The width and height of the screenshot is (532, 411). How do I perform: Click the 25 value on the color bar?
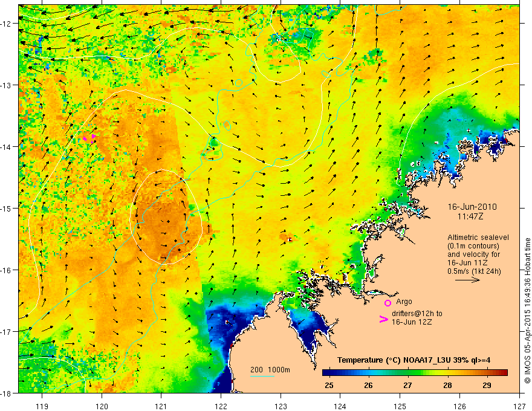(329, 385)
